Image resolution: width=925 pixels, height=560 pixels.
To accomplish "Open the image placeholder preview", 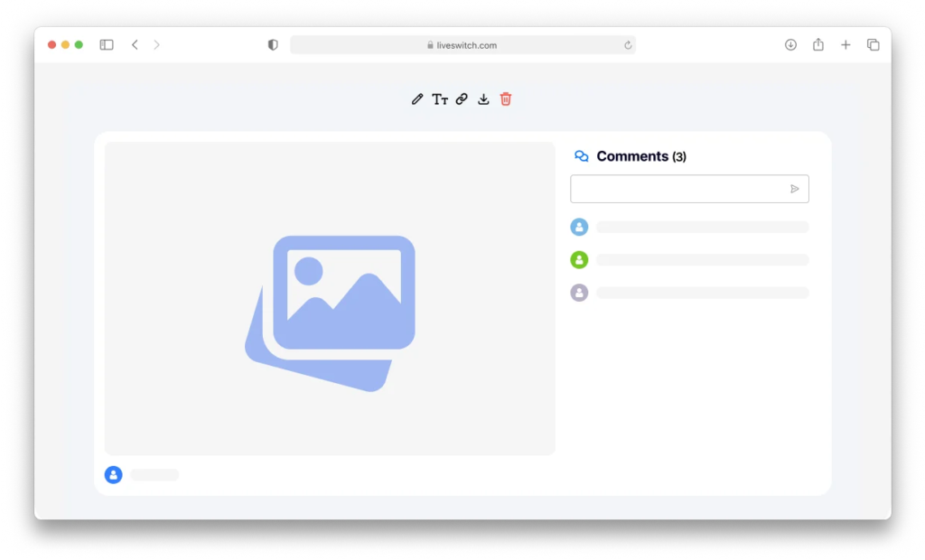I will [x=330, y=298].
